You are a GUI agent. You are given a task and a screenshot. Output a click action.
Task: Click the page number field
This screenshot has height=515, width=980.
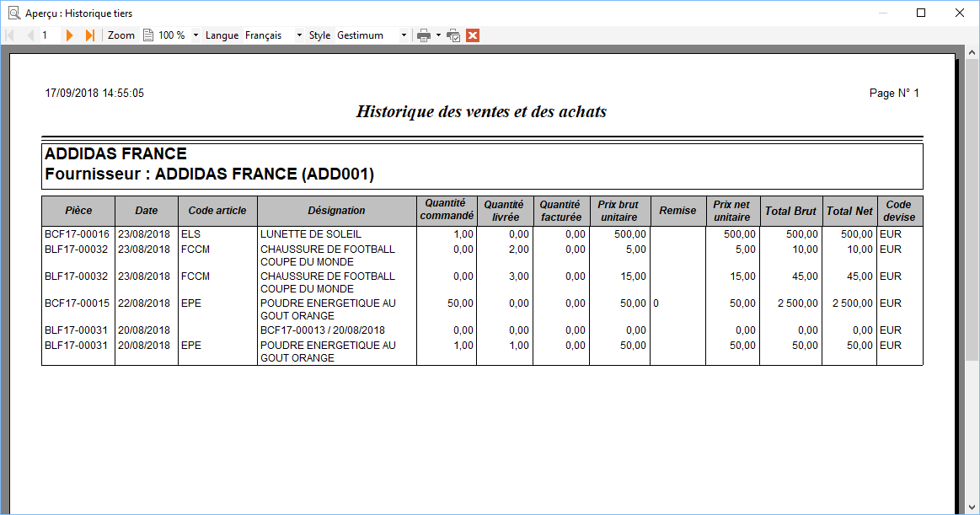tap(50, 35)
